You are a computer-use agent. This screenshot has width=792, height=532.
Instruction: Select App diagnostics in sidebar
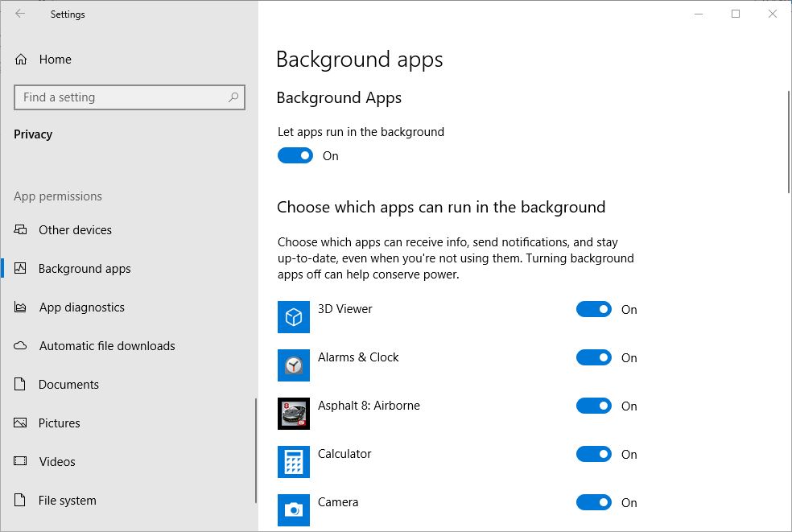tap(81, 307)
